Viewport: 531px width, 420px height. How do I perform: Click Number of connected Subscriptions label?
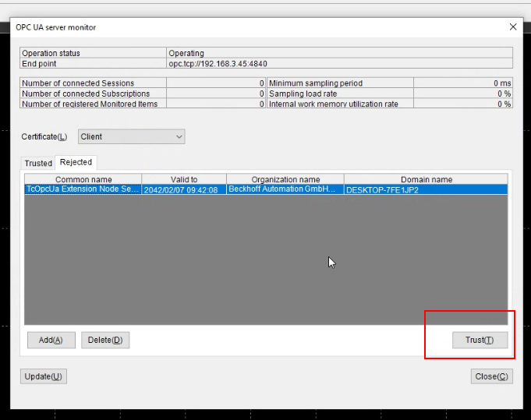[86, 94]
